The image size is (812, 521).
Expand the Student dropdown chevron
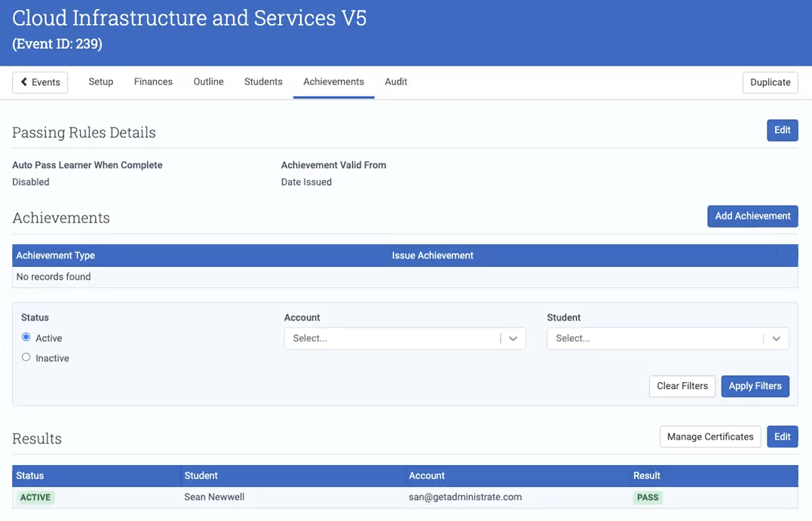(x=777, y=339)
